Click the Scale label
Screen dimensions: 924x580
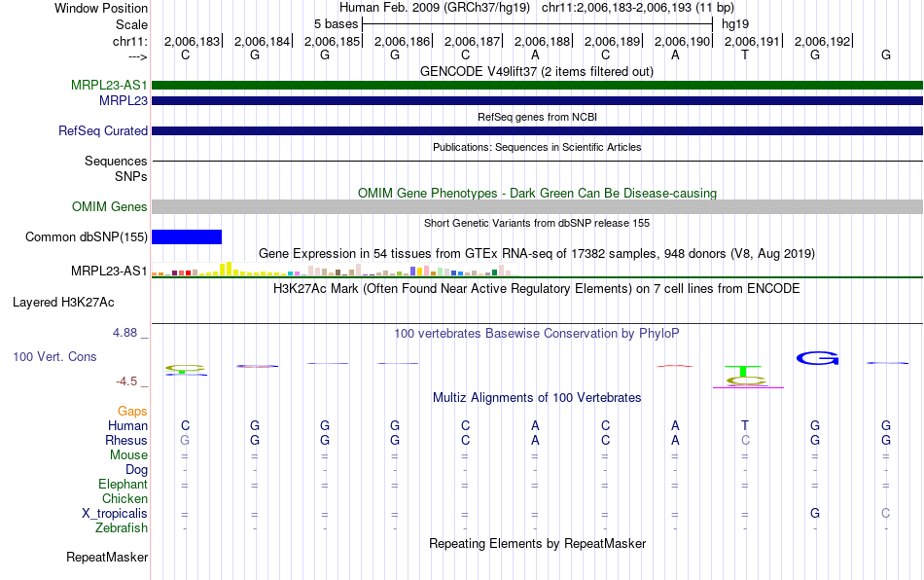131,24
